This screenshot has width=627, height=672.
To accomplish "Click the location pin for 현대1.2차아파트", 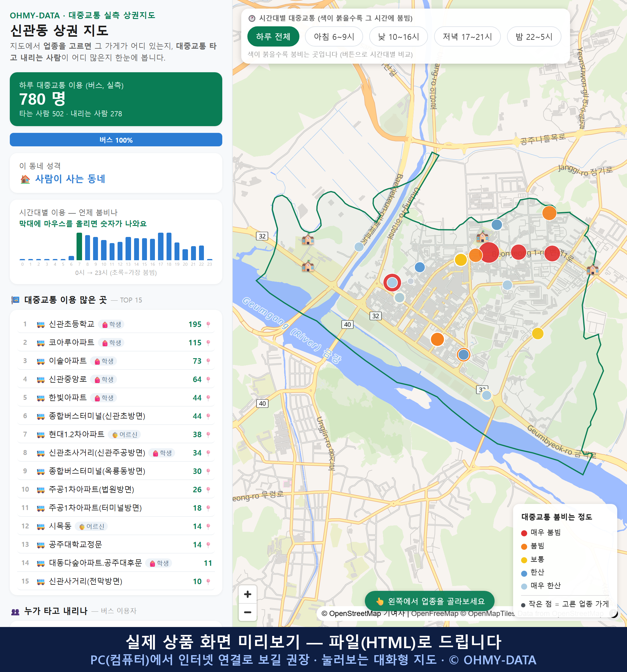I will (x=208, y=434).
